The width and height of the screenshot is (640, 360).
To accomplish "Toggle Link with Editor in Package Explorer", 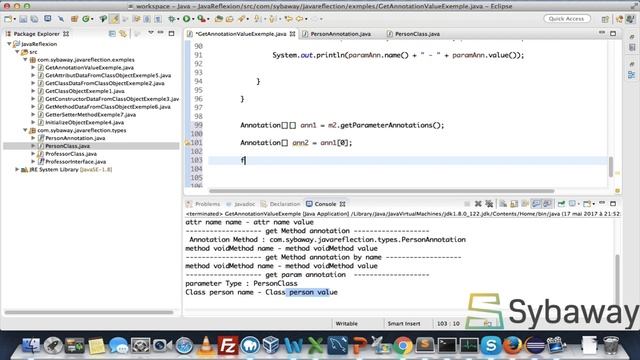I will click(x=123, y=34).
